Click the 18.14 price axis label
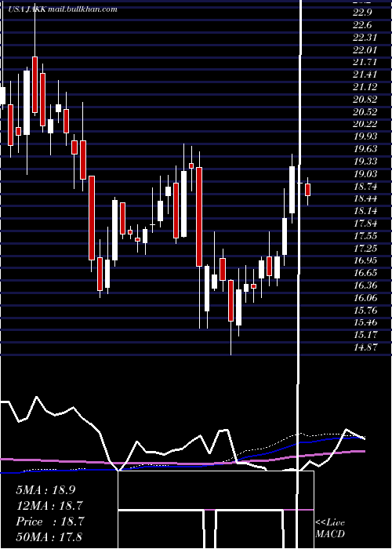 click(x=365, y=211)
